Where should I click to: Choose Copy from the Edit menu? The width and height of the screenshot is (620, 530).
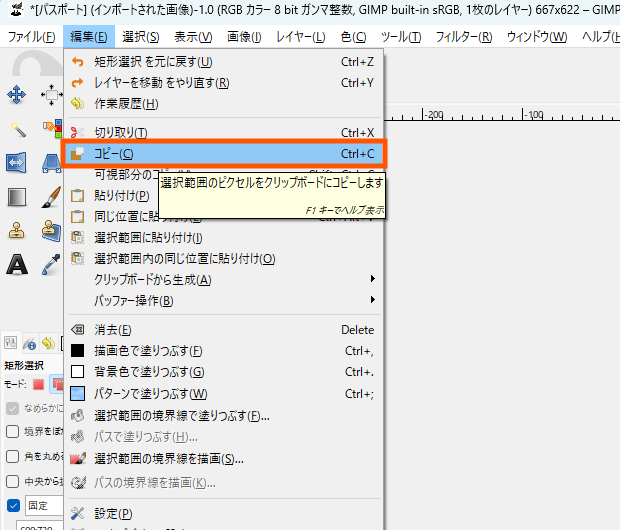pyautogui.click(x=223, y=153)
